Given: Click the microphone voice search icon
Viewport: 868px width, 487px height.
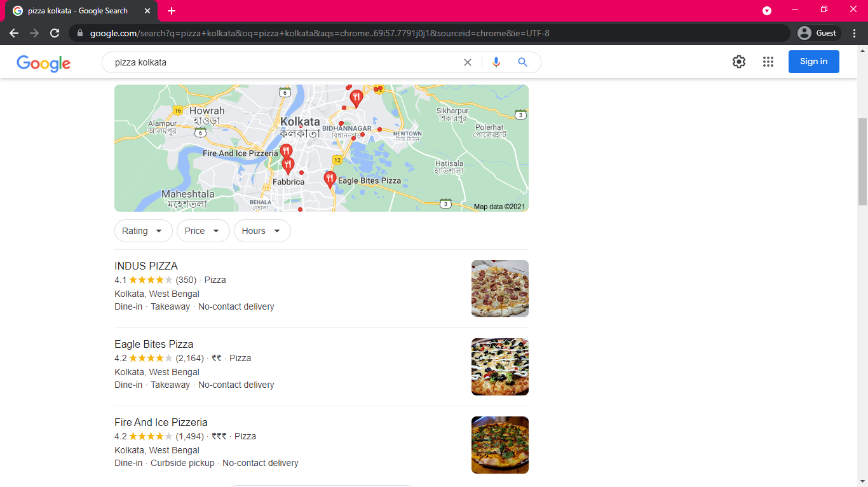Looking at the screenshot, I should click(x=496, y=62).
